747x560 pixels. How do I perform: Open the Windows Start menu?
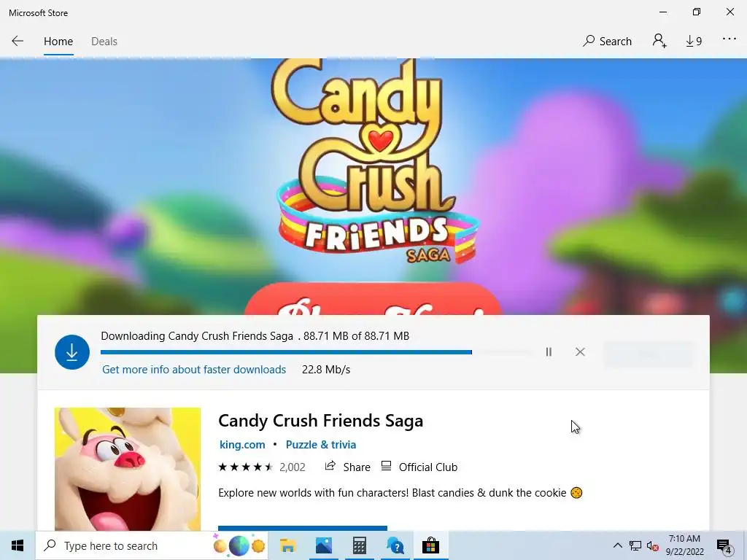pos(18,545)
